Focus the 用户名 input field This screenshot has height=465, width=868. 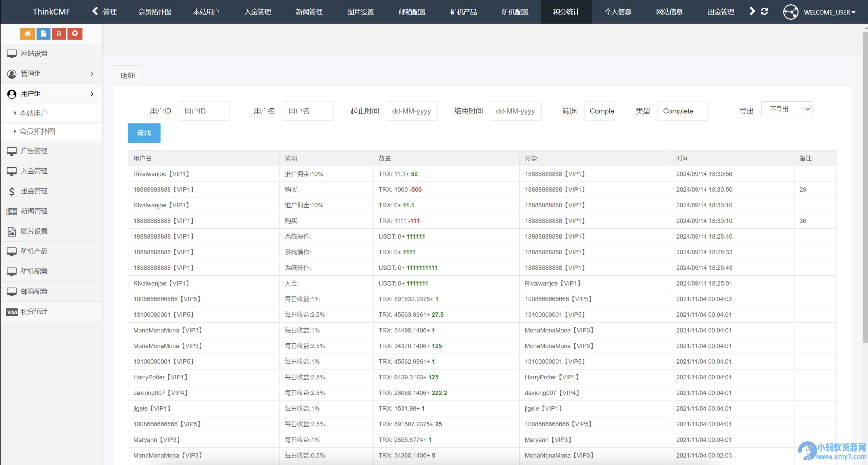pos(308,111)
